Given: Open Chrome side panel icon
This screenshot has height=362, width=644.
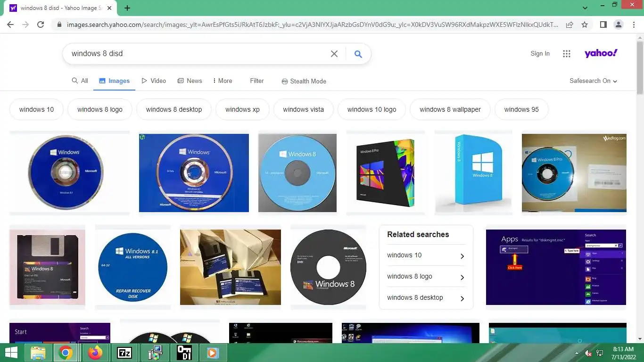Looking at the screenshot, I should tap(603, 25).
